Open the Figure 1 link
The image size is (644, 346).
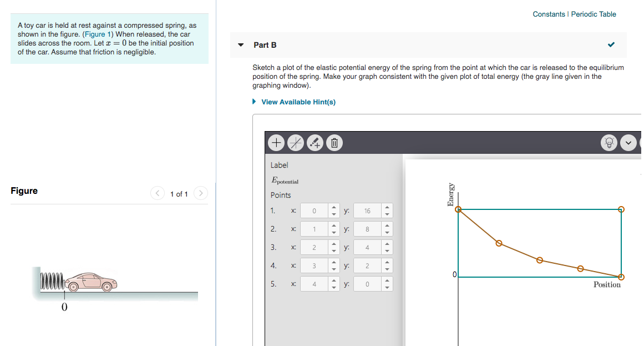click(x=98, y=34)
